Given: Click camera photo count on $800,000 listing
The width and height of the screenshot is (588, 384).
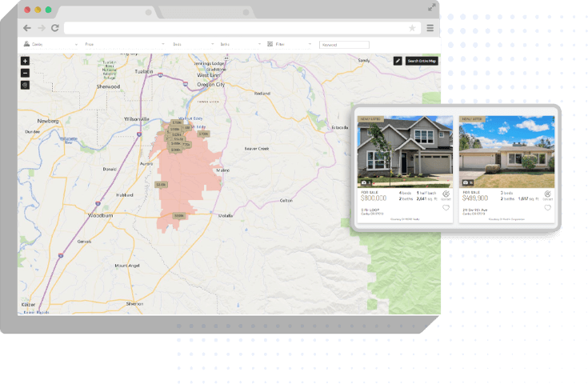Looking at the screenshot, I should click(x=366, y=182).
